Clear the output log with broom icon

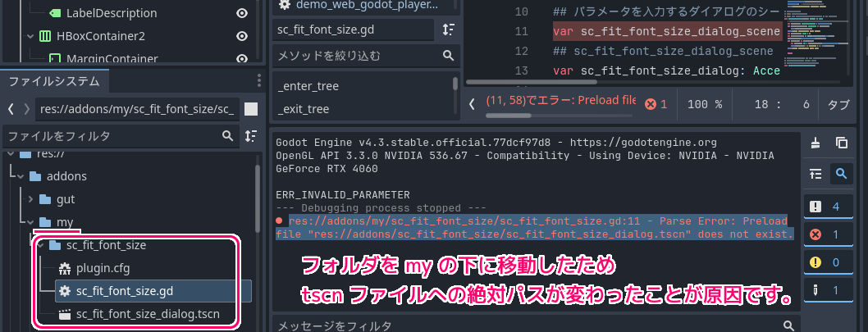tap(815, 143)
